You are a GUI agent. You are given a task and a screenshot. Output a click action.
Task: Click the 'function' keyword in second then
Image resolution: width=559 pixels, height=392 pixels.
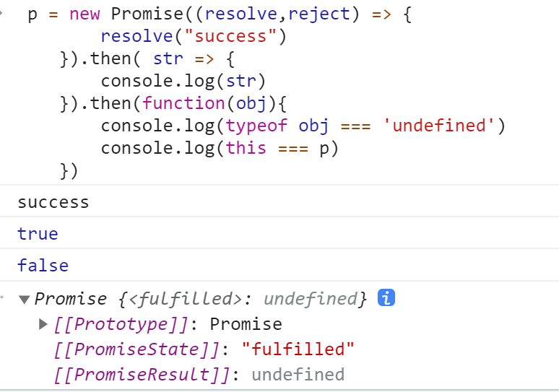click(183, 103)
